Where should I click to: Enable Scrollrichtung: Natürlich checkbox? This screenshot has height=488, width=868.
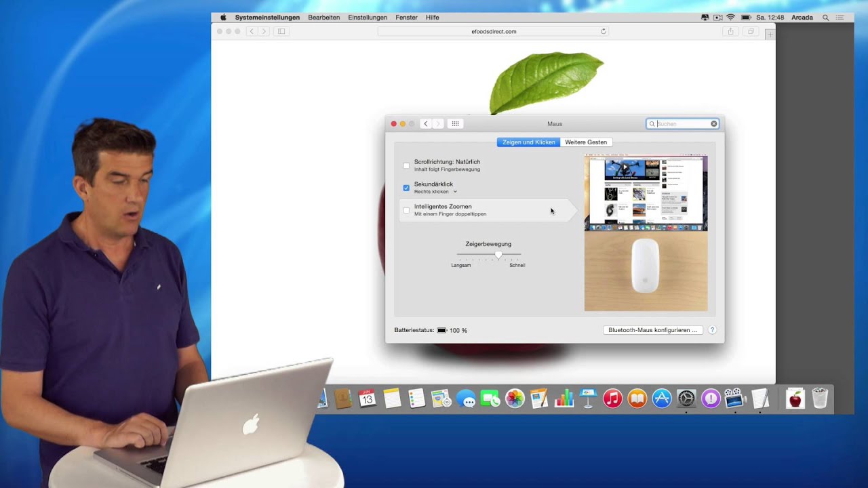pyautogui.click(x=406, y=165)
